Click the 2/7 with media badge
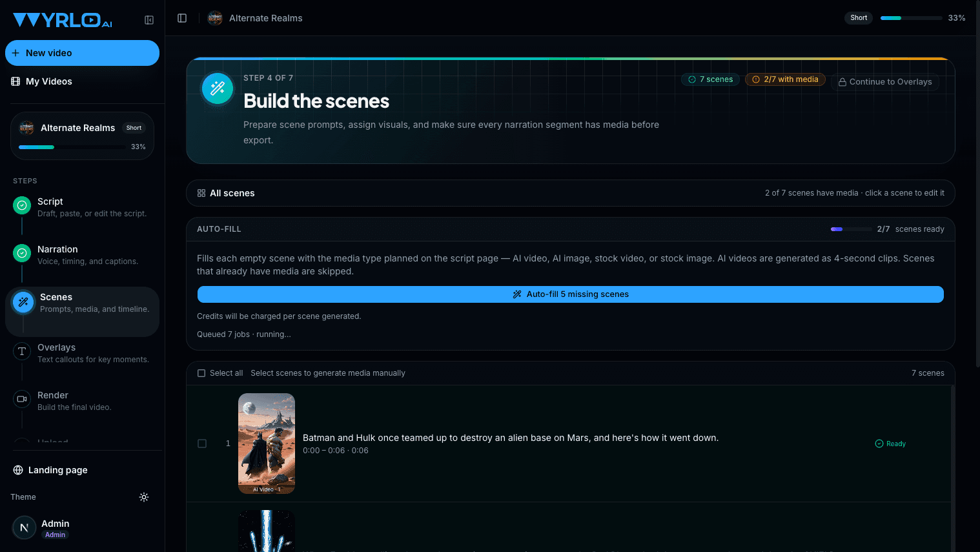The height and width of the screenshot is (552, 980). pos(785,79)
